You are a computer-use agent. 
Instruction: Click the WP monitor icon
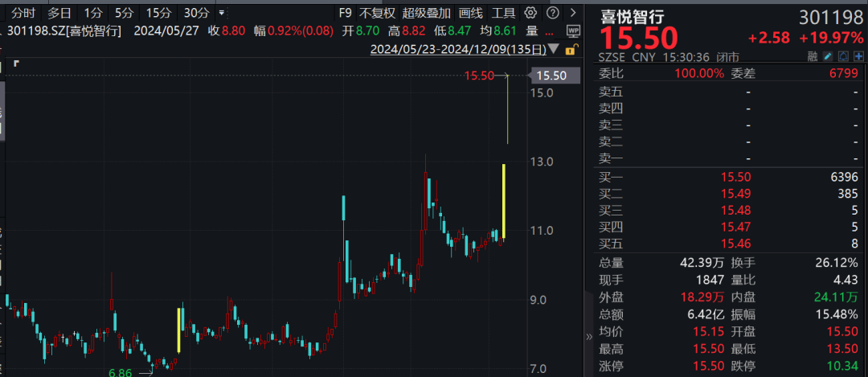[x=574, y=31]
